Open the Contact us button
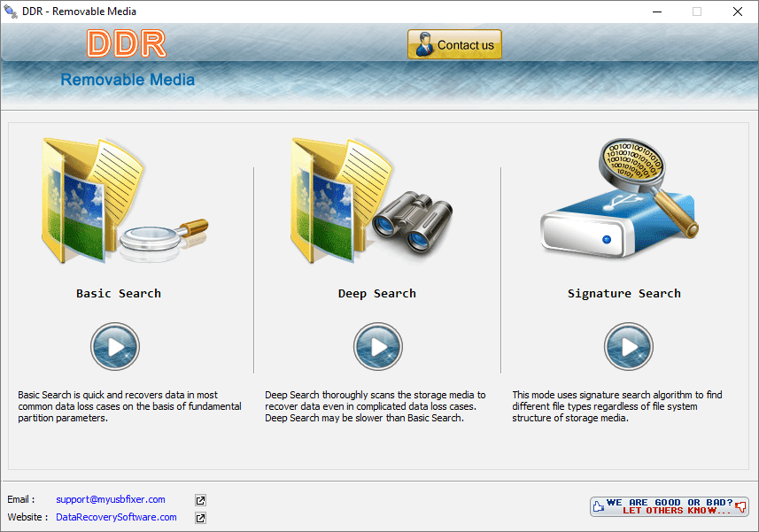Viewport: 759px width, 532px height. [454, 44]
